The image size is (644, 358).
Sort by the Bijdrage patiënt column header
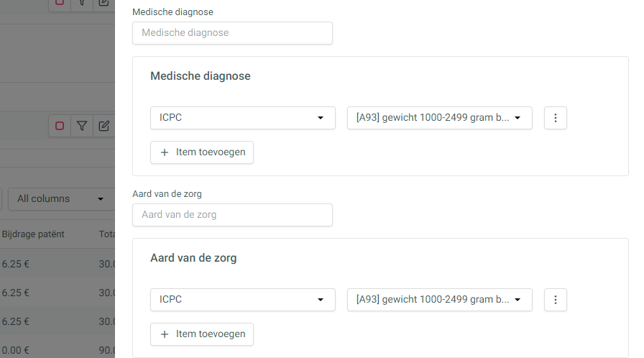tap(33, 234)
